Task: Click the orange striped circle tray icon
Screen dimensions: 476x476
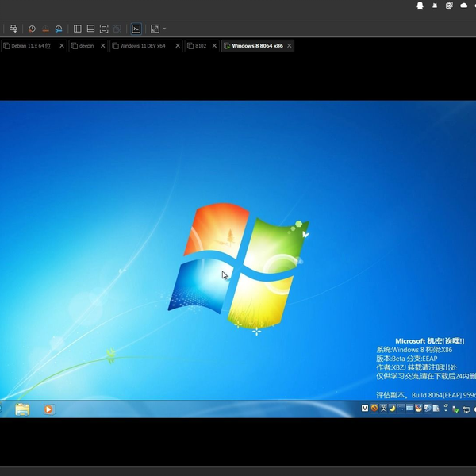Action: [374, 408]
